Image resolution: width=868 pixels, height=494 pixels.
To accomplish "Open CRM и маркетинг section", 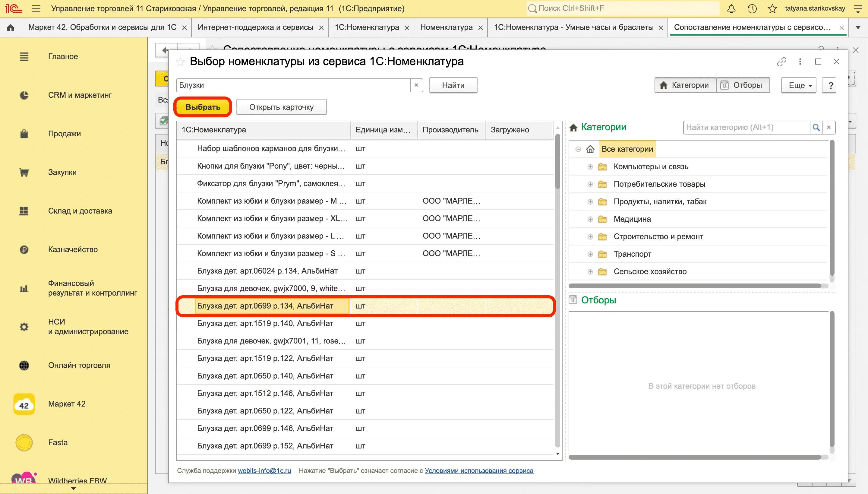I will click(80, 95).
